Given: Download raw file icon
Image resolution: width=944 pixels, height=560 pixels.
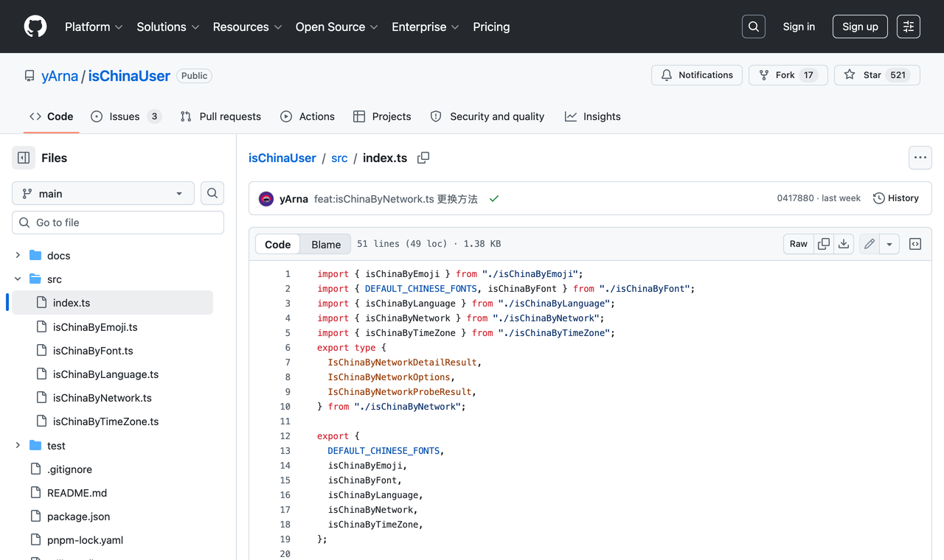Looking at the screenshot, I should pyautogui.click(x=844, y=244).
